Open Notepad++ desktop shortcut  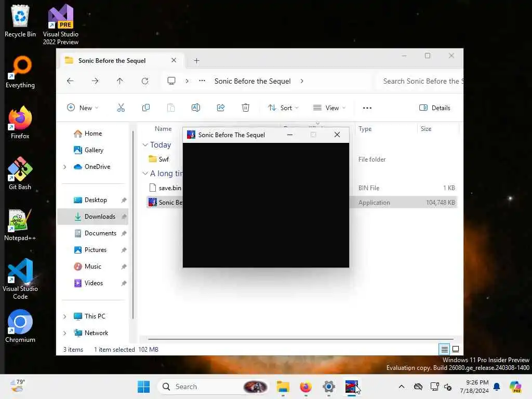(20, 224)
